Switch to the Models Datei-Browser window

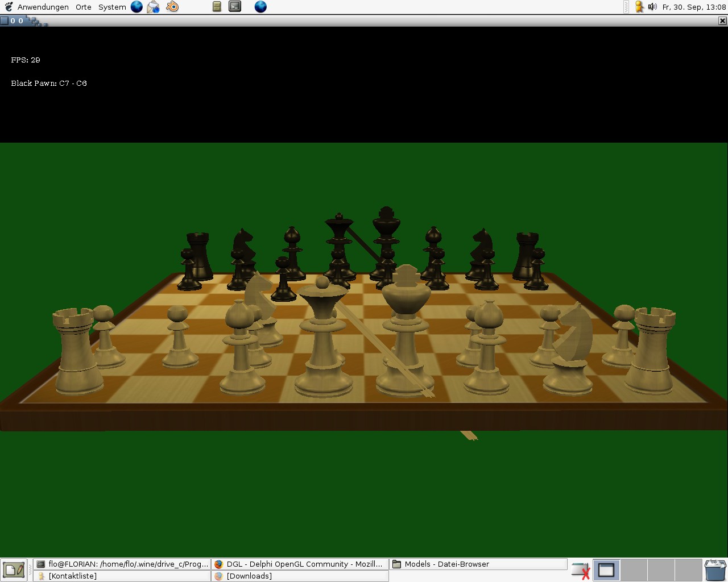point(478,564)
